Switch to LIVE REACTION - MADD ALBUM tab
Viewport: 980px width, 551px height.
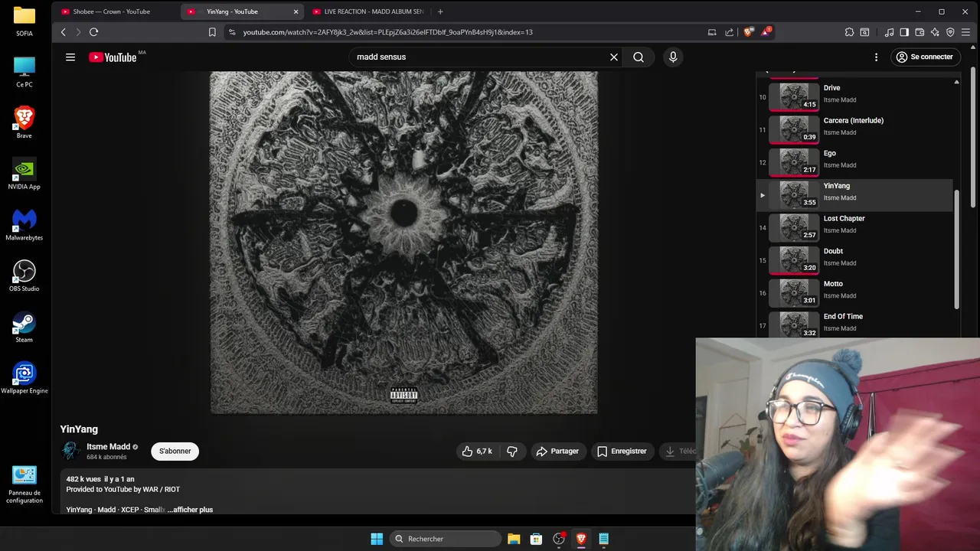coord(367,11)
